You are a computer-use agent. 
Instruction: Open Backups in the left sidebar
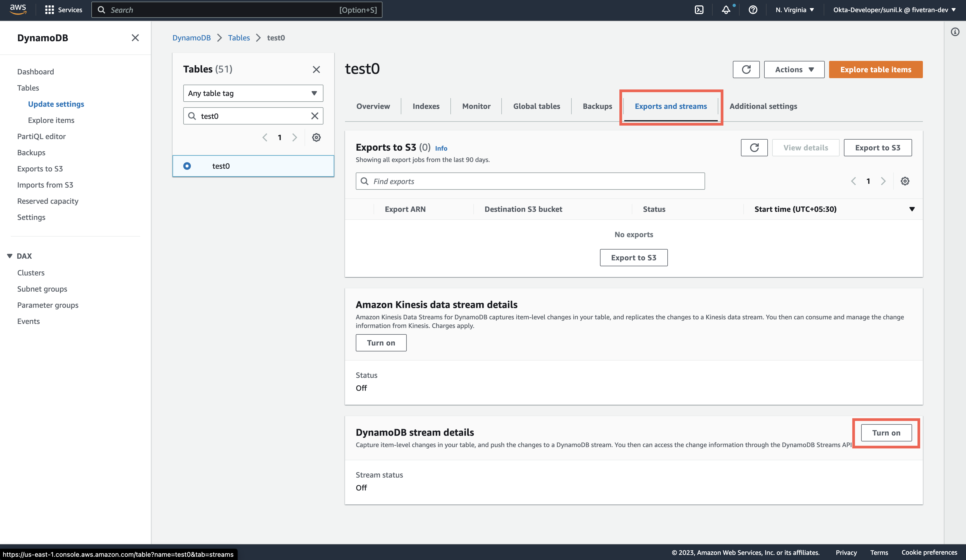(31, 153)
